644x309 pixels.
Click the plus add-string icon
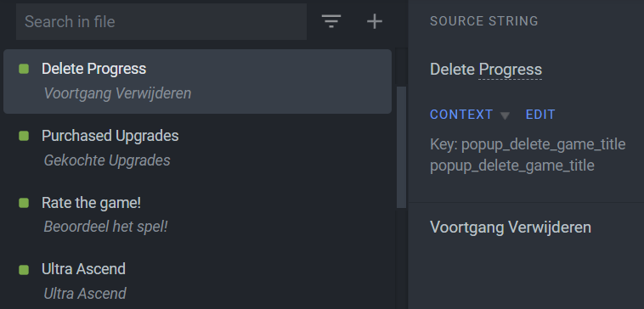[375, 21]
